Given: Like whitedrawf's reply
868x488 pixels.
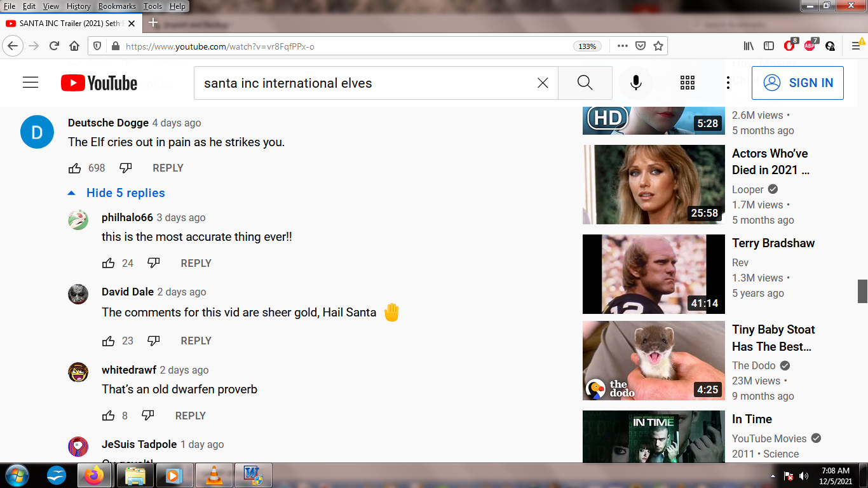Looking at the screenshot, I should tap(109, 416).
